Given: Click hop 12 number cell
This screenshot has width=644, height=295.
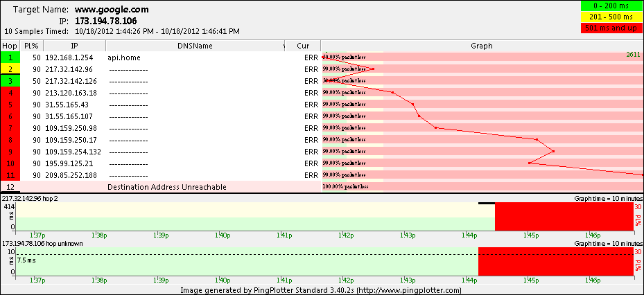Looking at the screenshot, I should pos(10,187).
